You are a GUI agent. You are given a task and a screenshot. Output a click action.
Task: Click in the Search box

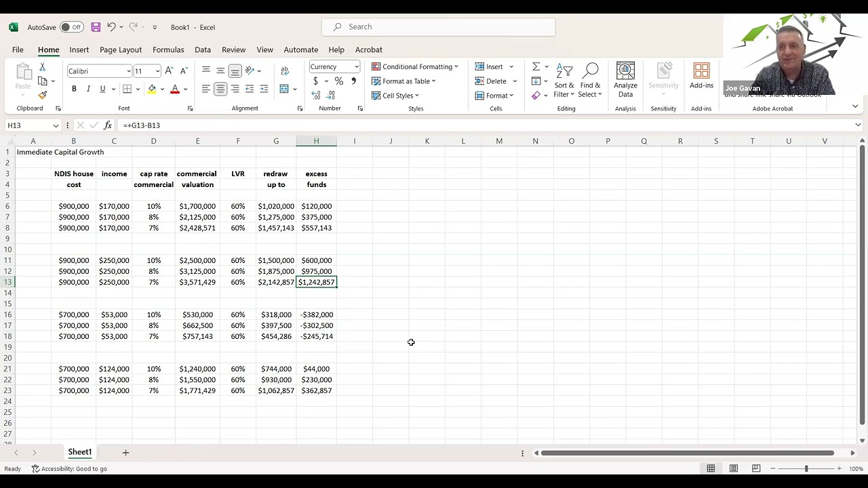pyautogui.click(x=438, y=27)
